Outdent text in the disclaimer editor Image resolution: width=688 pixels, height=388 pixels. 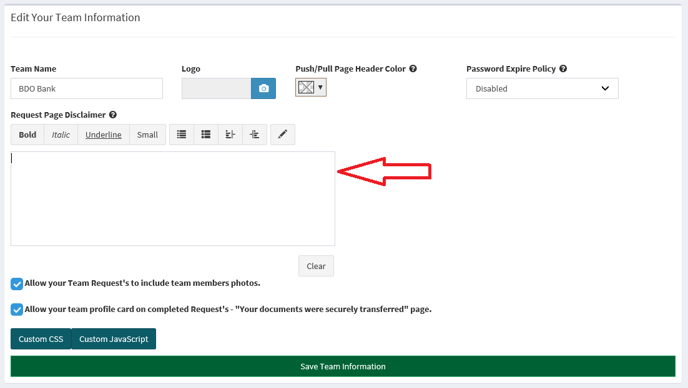[x=230, y=134]
